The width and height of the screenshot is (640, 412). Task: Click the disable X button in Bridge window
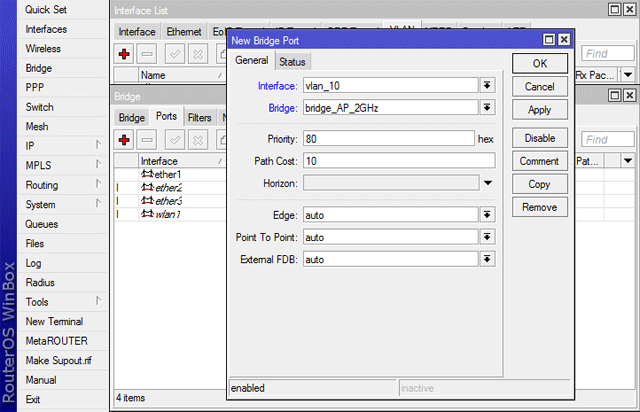click(198, 140)
